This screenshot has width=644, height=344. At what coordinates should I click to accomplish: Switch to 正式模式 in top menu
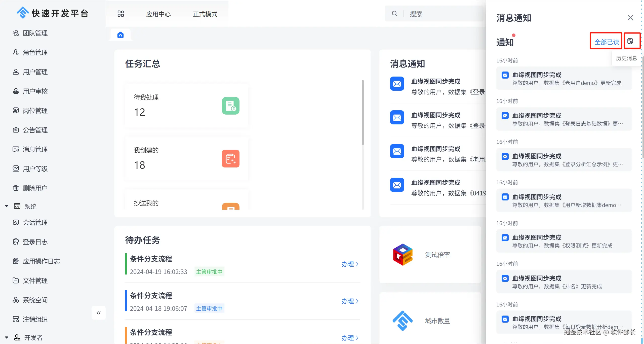[x=205, y=14]
